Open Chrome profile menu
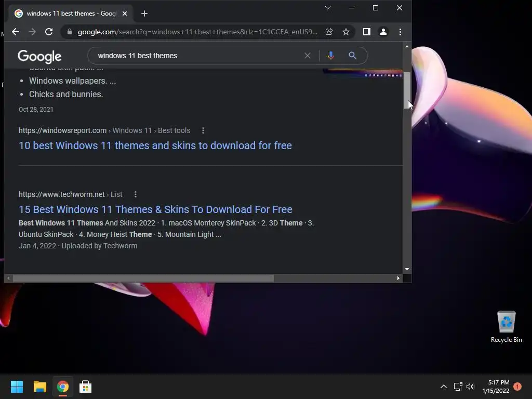This screenshot has height=399, width=532. (x=383, y=32)
